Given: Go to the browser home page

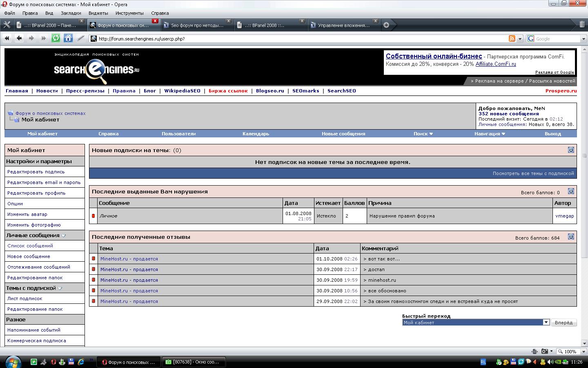Looking at the screenshot, I should point(68,38).
